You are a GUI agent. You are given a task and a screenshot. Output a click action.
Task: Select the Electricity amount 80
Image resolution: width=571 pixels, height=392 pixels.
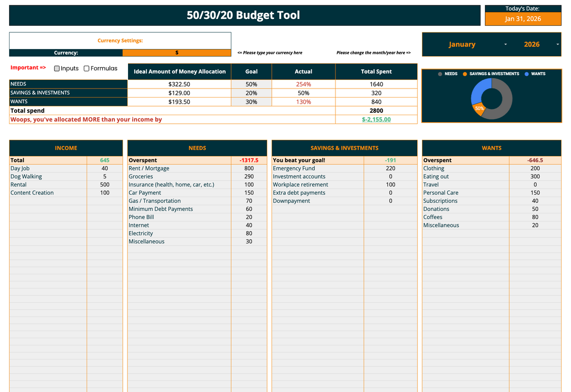tap(249, 233)
